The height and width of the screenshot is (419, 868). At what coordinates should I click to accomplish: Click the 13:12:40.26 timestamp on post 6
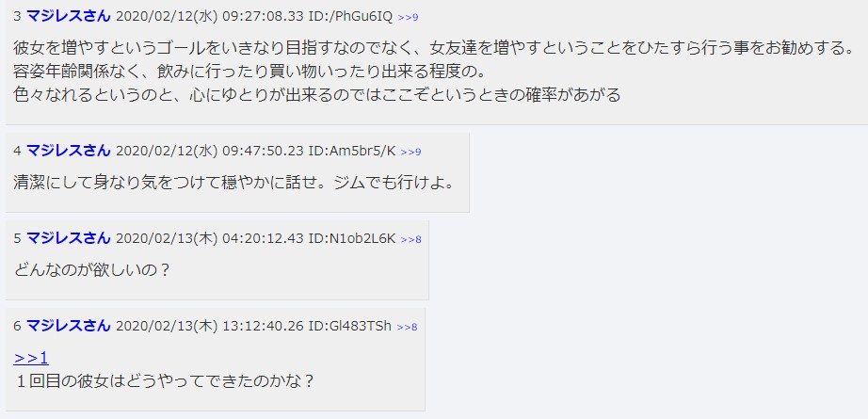[263, 326]
